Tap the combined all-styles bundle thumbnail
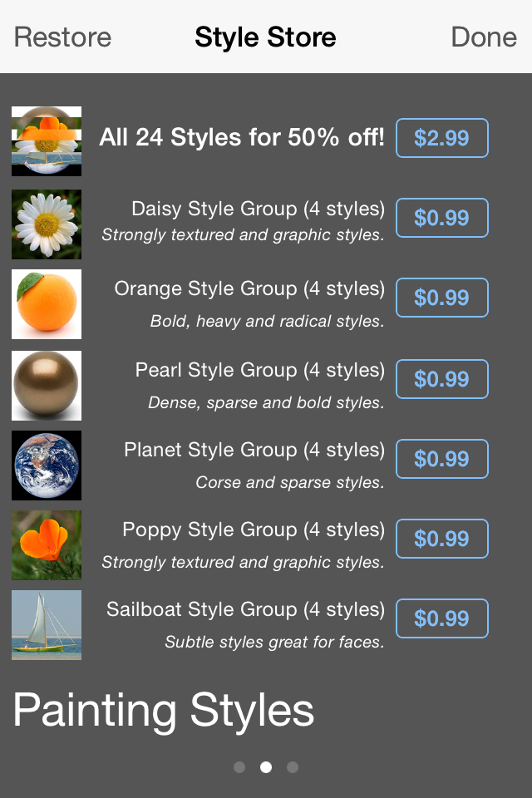The image size is (532, 798). pyautogui.click(x=47, y=141)
